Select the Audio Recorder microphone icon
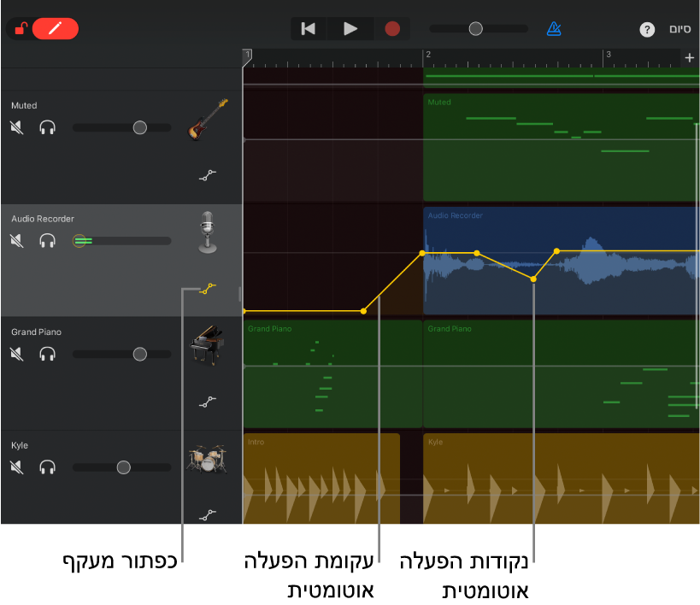 point(207,232)
